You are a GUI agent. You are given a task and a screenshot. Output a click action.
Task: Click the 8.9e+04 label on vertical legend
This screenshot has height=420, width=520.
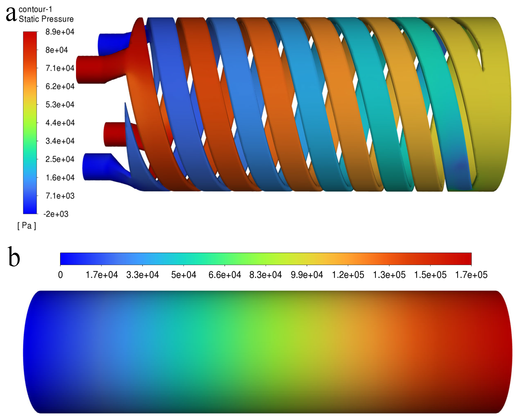point(60,32)
